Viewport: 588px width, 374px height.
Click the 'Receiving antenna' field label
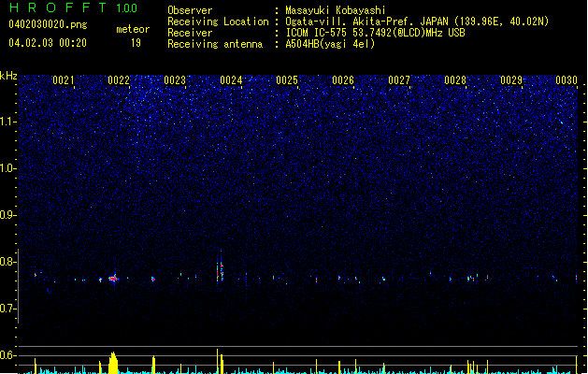215,44
